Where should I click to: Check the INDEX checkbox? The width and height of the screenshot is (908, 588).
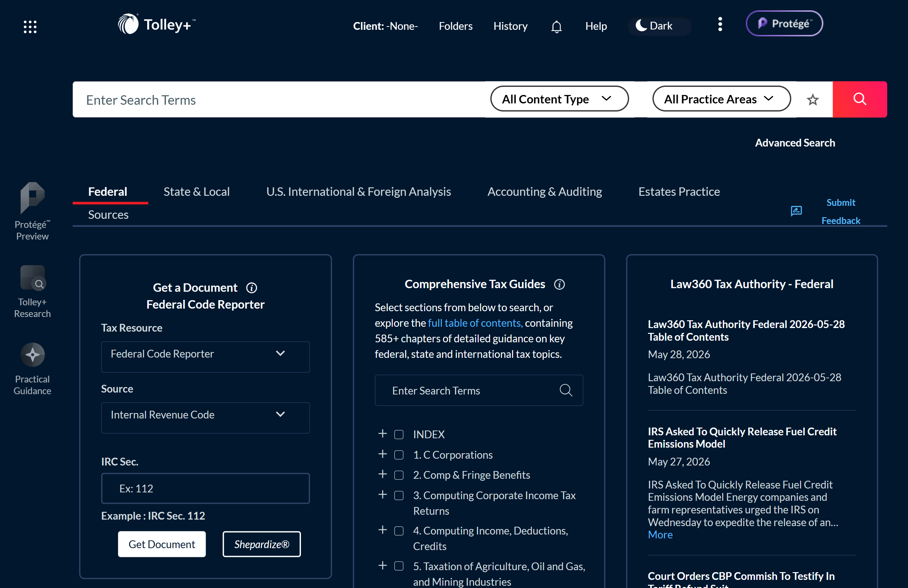click(399, 434)
